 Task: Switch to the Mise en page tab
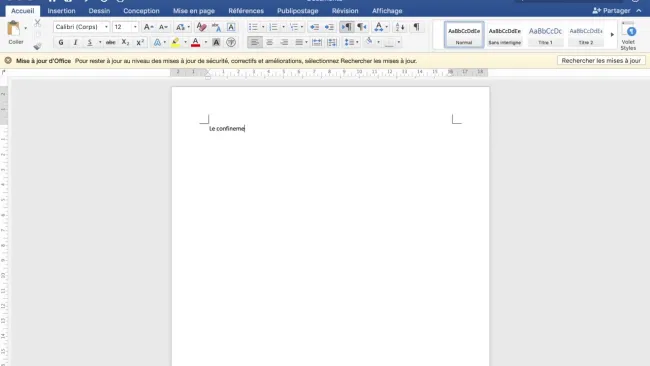point(194,11)
